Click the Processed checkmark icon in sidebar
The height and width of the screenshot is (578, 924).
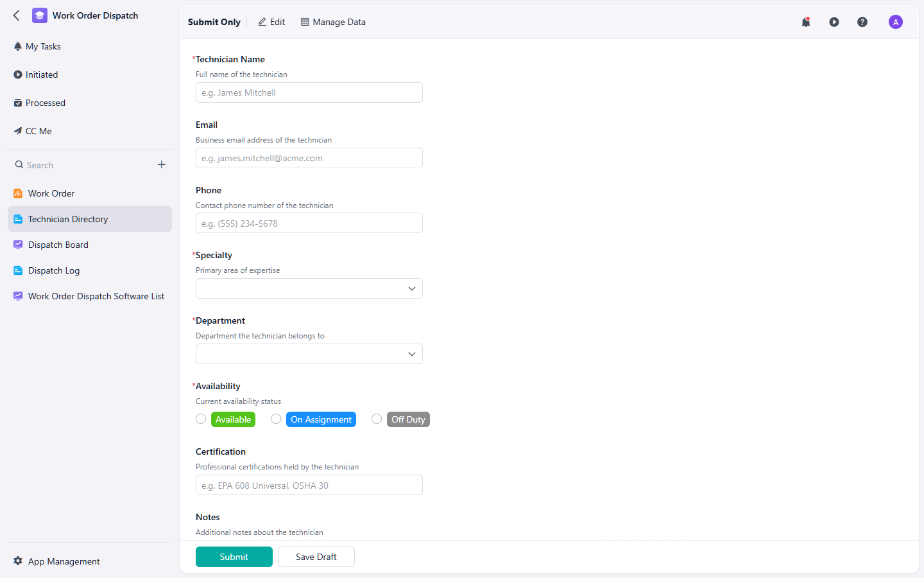[x=18, y=103]
